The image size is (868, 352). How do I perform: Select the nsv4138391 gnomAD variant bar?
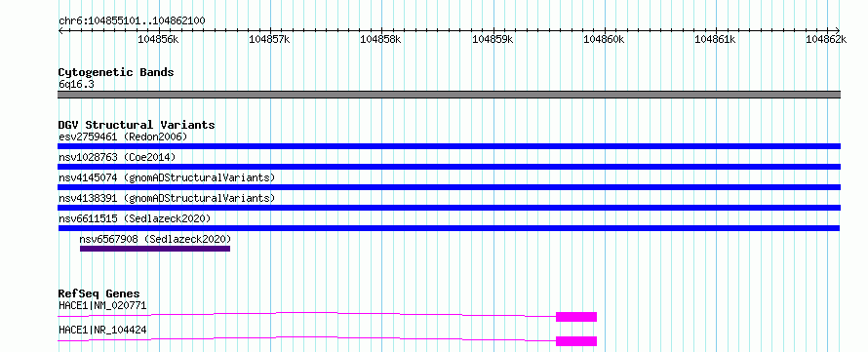coord(449,208)
